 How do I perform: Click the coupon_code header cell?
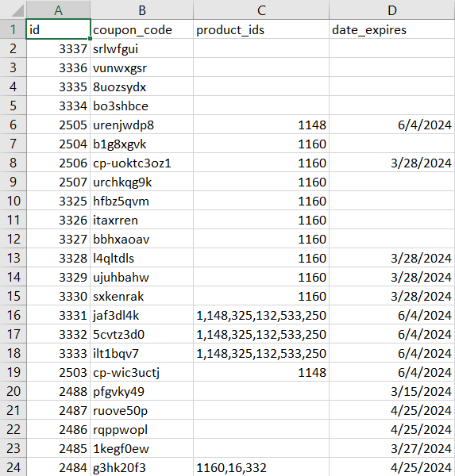click(x=141, y=29)
